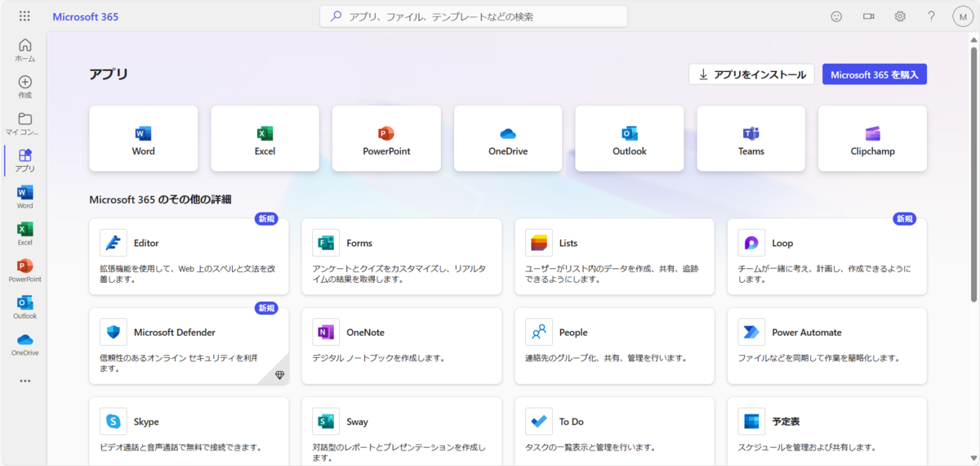The width and height of the screenshot is (980, 466).
Task: Open Excel from the left sidebar
Action: tap(24, 235)
